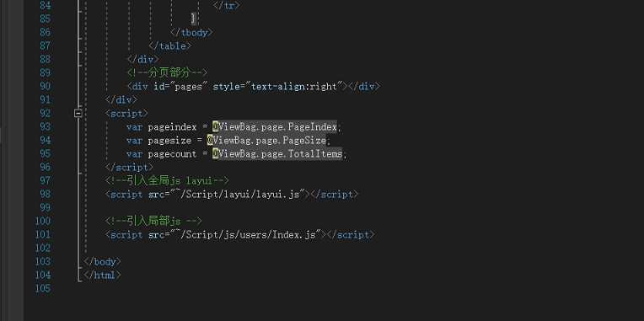
Task: Click the pageindex variable name
Action: click(172, 127)
